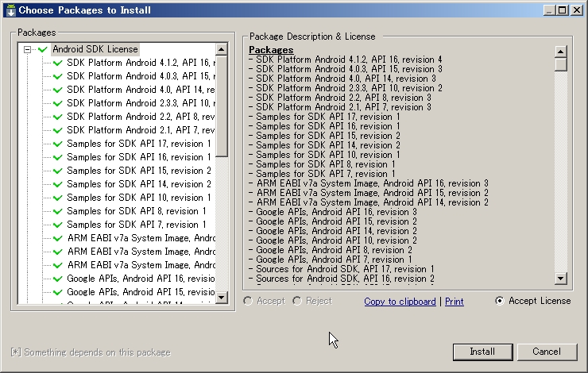Image resolution: width=588 pixels, height=373 pixels.
Task: Click description line Sources for Android SDK, API 17
Action: 341,269
